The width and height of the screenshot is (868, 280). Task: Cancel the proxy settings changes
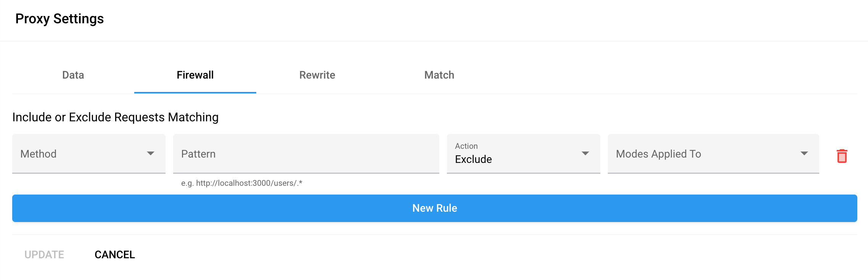click(x=115, y=255)
